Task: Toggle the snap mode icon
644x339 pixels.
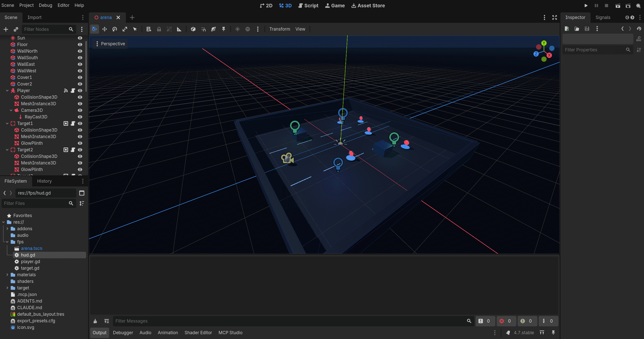Action: coord(203,29)
